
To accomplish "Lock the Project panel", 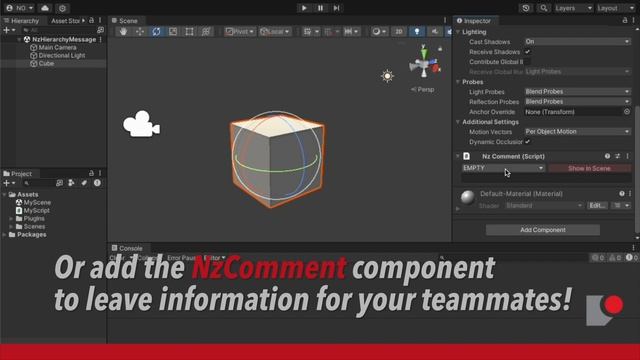I will click(91, 173).
